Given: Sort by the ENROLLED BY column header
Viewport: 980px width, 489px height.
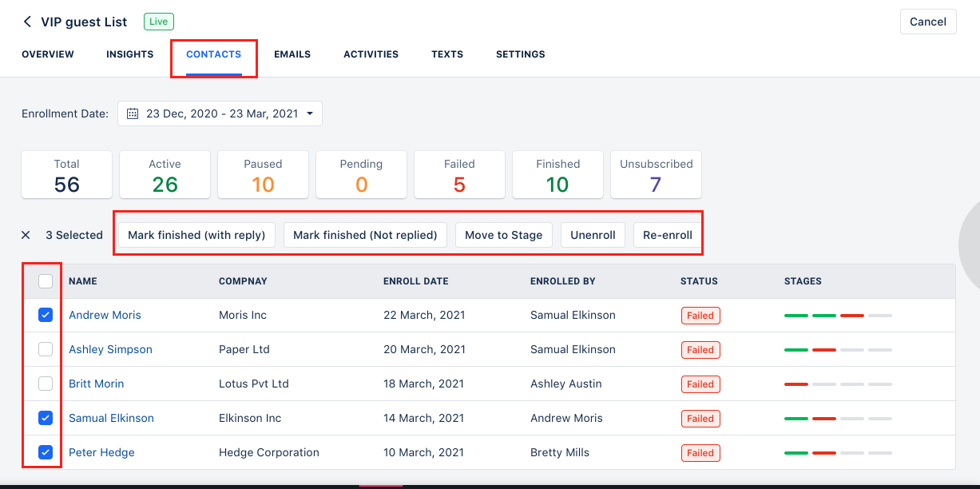Looking at the screenshot, I should pyautogui.click(x=563, y=281).
